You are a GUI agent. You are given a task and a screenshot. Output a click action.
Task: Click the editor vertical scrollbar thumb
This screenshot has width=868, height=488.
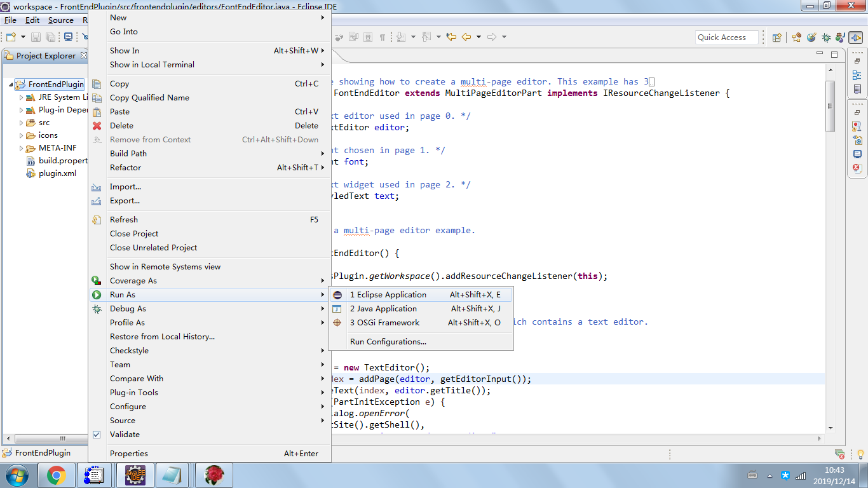point(830,106)
